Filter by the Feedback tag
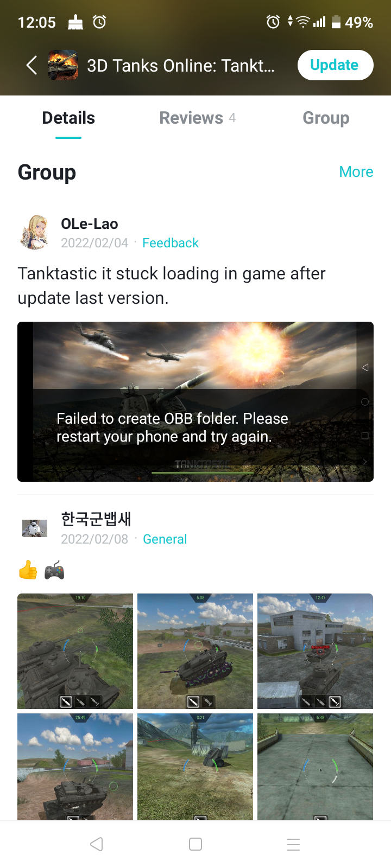This screenshot has height=868, width=391. click(171, 243)
